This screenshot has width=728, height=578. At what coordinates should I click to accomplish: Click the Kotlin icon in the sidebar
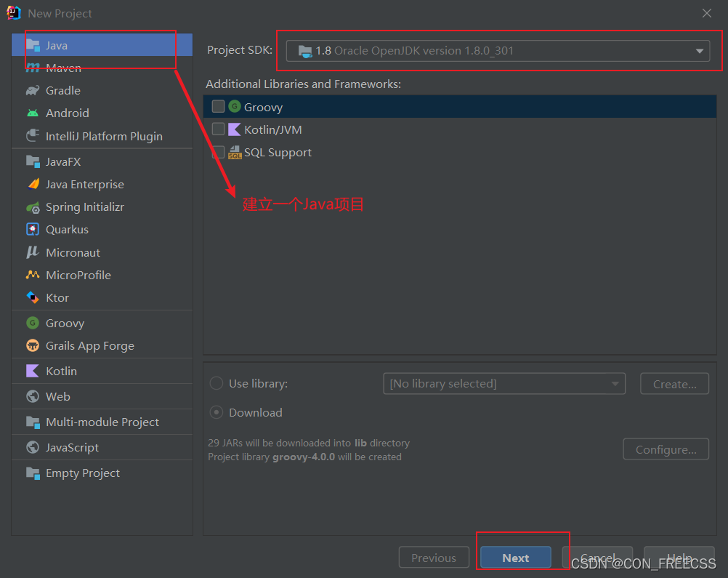(x=33, y=371)
